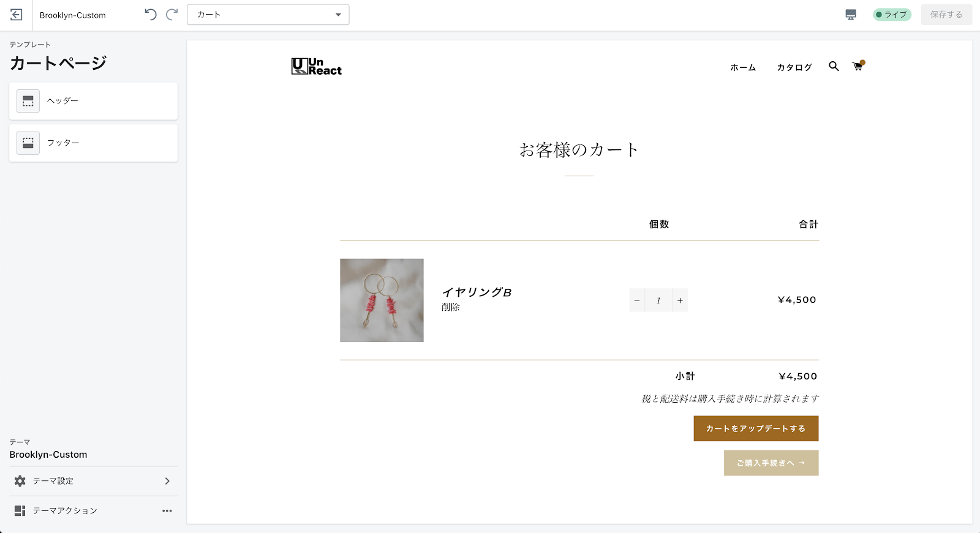980x533 pixels.
Task: Open the shopping cart icon in header
Action: [858, 66]
